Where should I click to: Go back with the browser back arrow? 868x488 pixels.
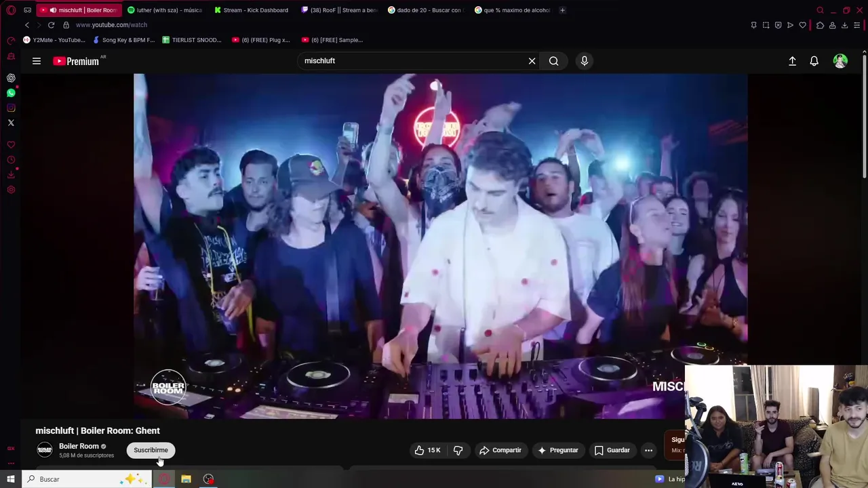click(x=27, y=25)
